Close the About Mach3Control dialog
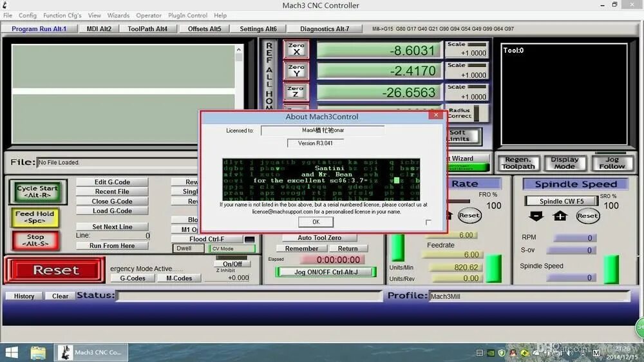 [x=436, y=115]
